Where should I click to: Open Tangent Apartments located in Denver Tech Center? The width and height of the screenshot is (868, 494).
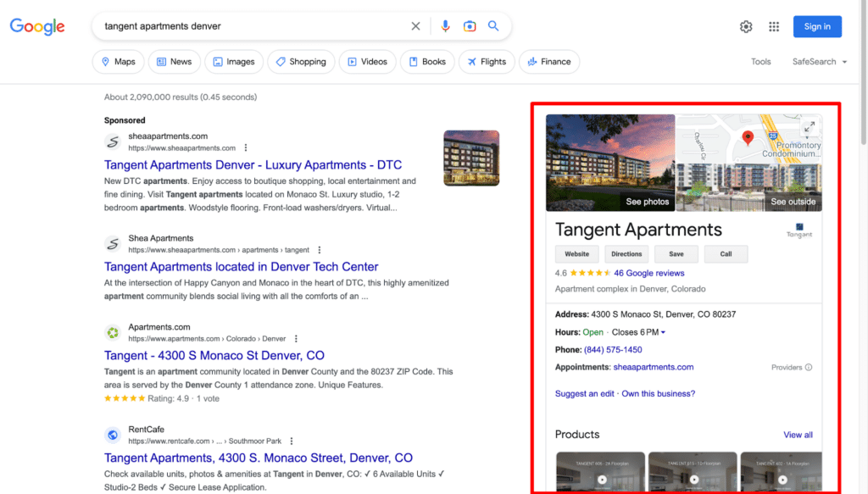[242, 267]
